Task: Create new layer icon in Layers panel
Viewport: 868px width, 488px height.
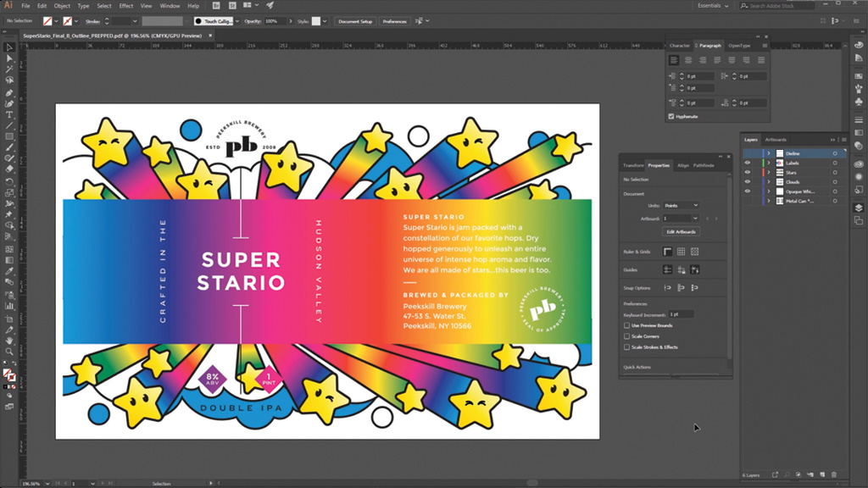Action: pos(822,474)
